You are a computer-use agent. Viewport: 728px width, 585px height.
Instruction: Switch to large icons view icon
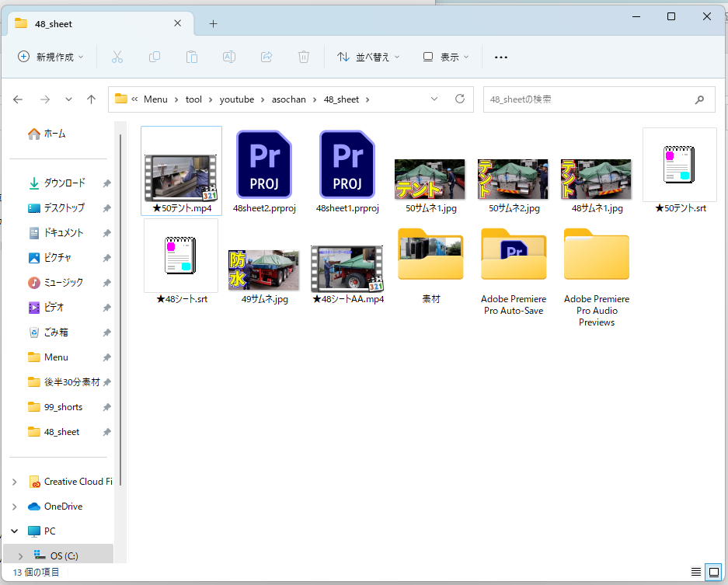click(714, 572)
